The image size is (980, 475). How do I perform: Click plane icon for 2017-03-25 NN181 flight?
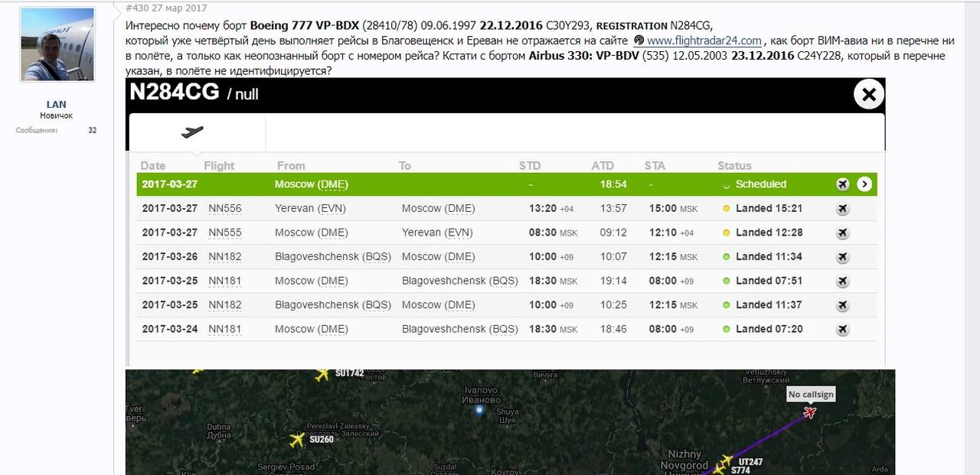click(x=842, y=281)
